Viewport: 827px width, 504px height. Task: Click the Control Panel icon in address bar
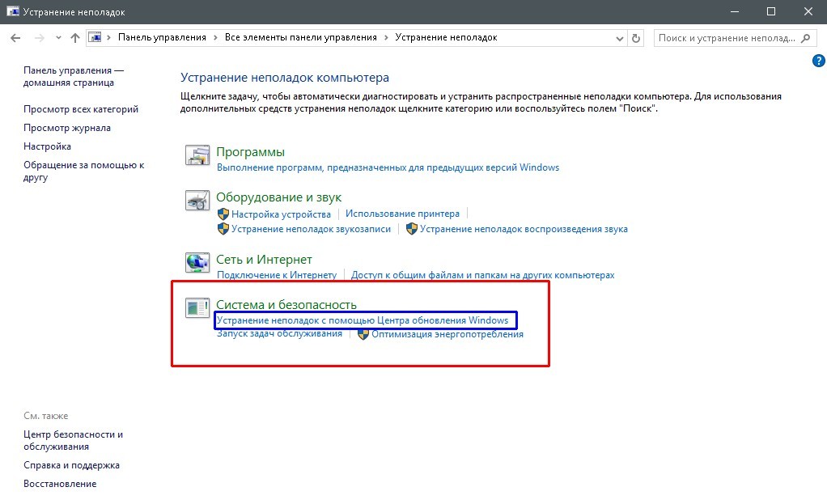click(95, 37)
